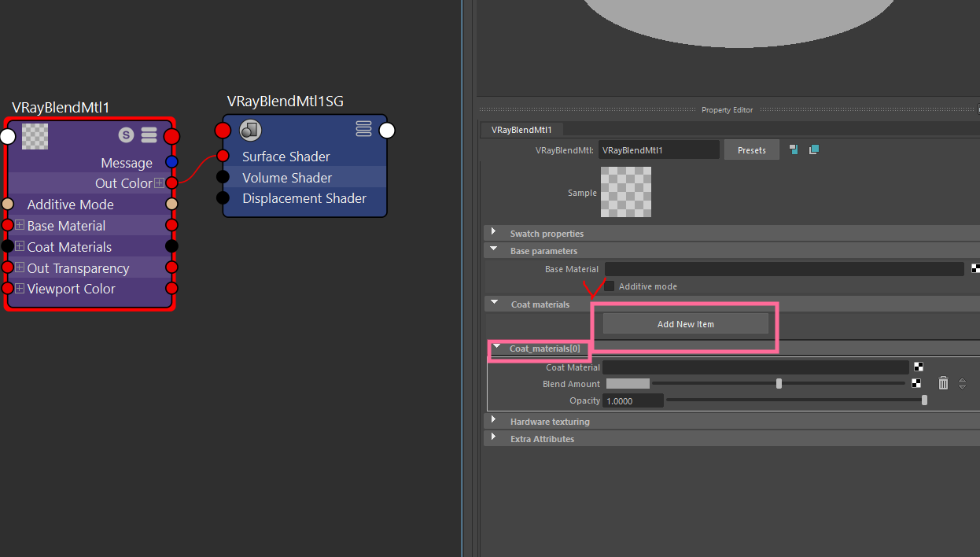980x557 pixels.
Task: Click the Opacity slider handle
Action: click(924, 400)
